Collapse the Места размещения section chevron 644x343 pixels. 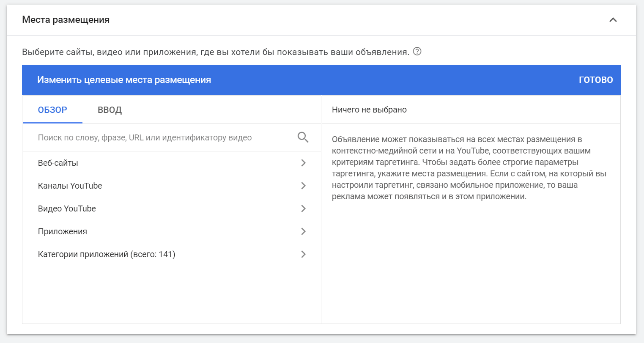[613, 20]
